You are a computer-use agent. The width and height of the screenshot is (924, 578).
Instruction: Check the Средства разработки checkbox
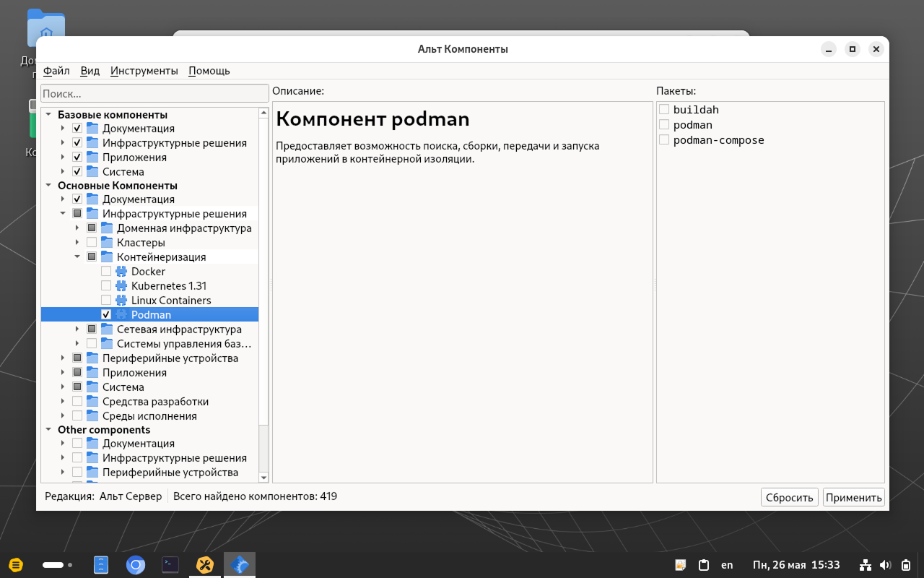tap(77, 401)
